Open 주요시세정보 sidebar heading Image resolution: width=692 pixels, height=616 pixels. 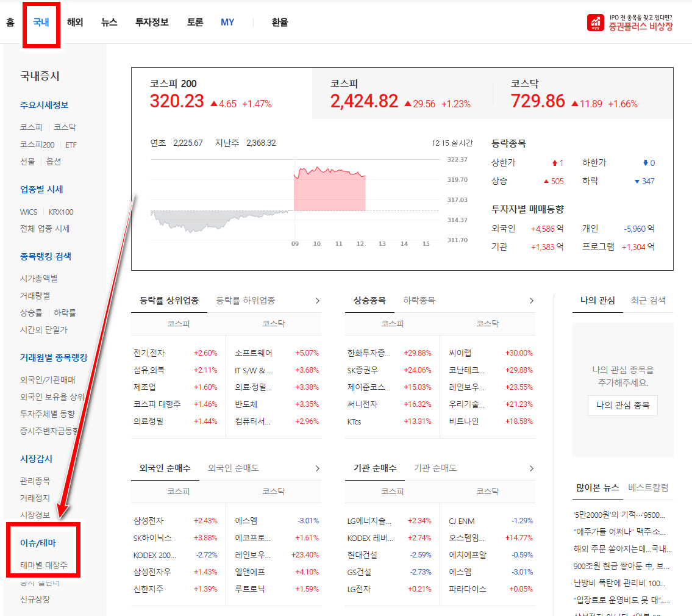tap(44, 105)
